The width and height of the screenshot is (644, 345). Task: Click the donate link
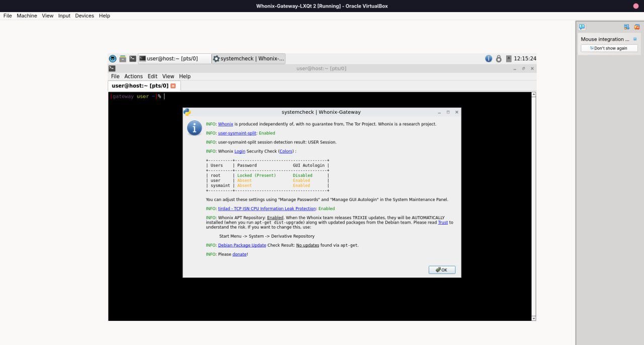239,254
